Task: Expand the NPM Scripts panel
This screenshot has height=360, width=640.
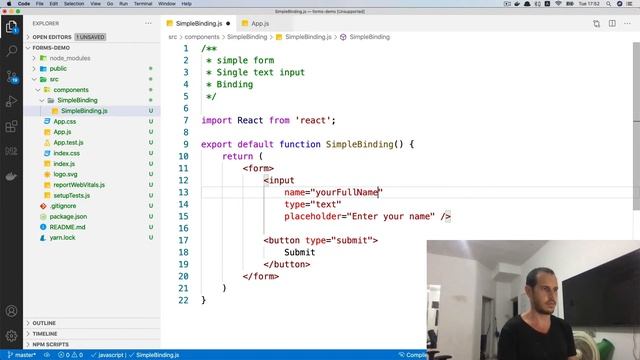Action: 50,344
